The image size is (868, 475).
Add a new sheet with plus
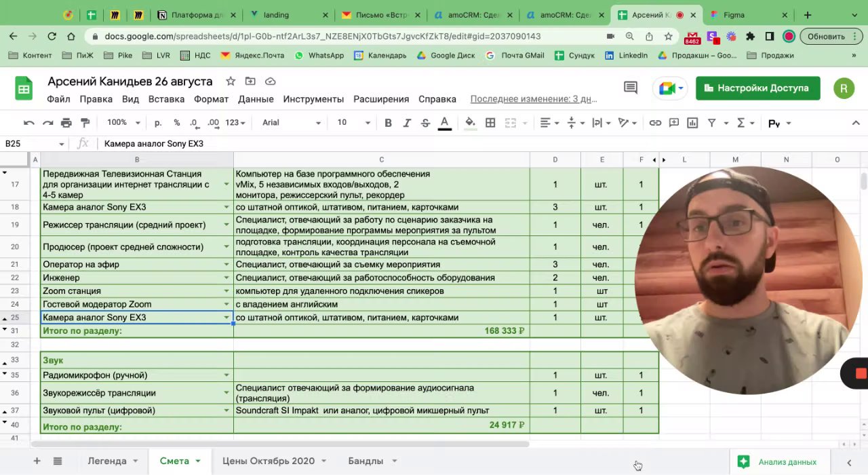pyautogui.click(x=37, y=461)
